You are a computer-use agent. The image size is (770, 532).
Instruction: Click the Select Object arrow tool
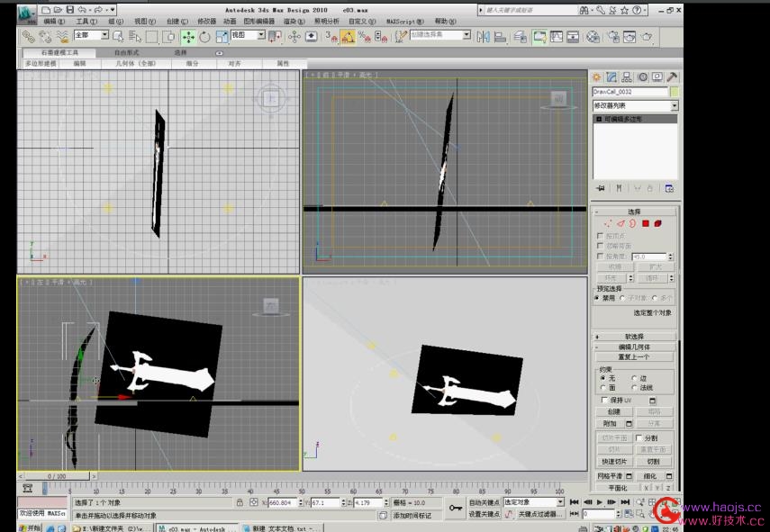pyautogui.click(x=118, y=37)
